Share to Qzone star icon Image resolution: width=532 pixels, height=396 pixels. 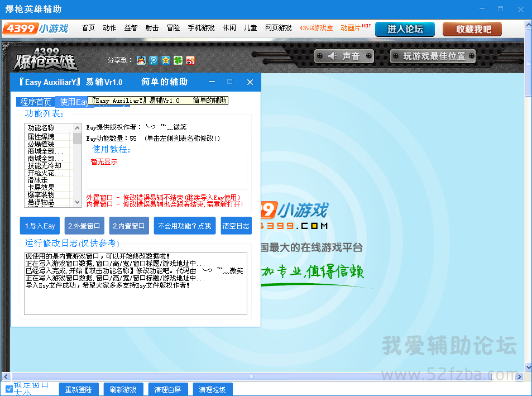tap(166, 60)
